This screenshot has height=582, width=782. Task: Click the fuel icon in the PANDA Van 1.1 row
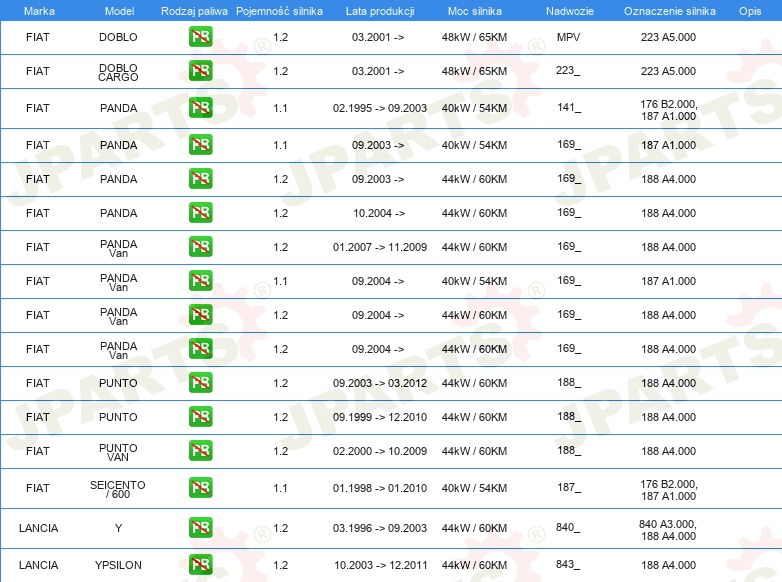[200, 281]
